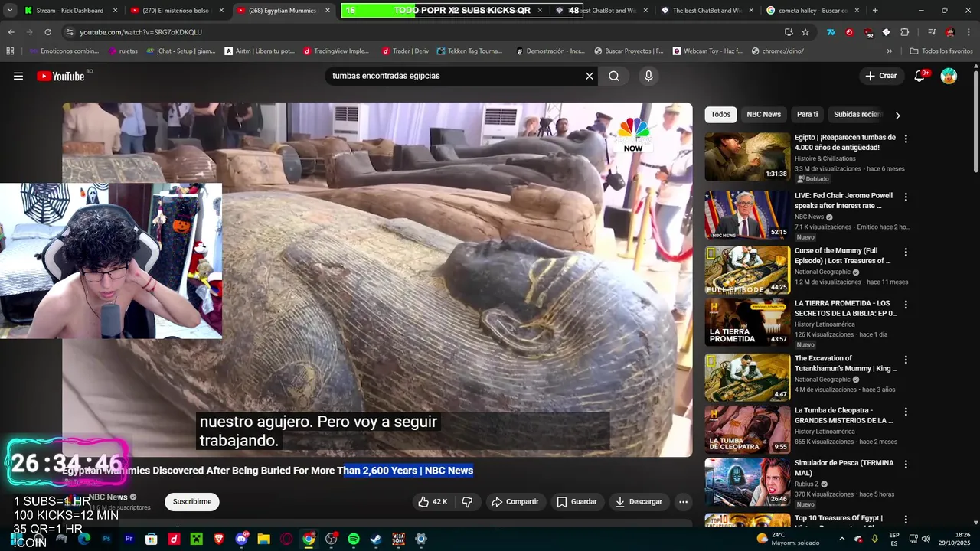The image size is (980, 551).
Task: Bookmark this page with the star
Action: [x=805, y=32]
